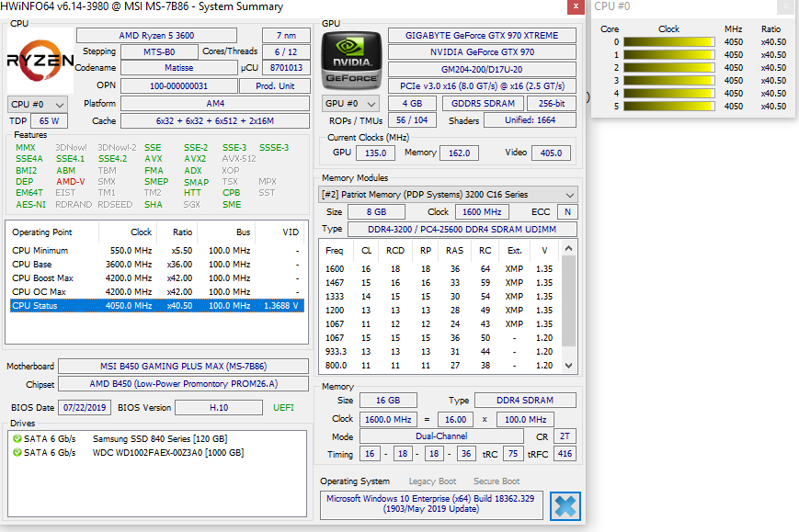This screenshot has width=799, height=532.
Task: Click the AMD Ryzen 5 3600 name field
Action: [156, 36]
